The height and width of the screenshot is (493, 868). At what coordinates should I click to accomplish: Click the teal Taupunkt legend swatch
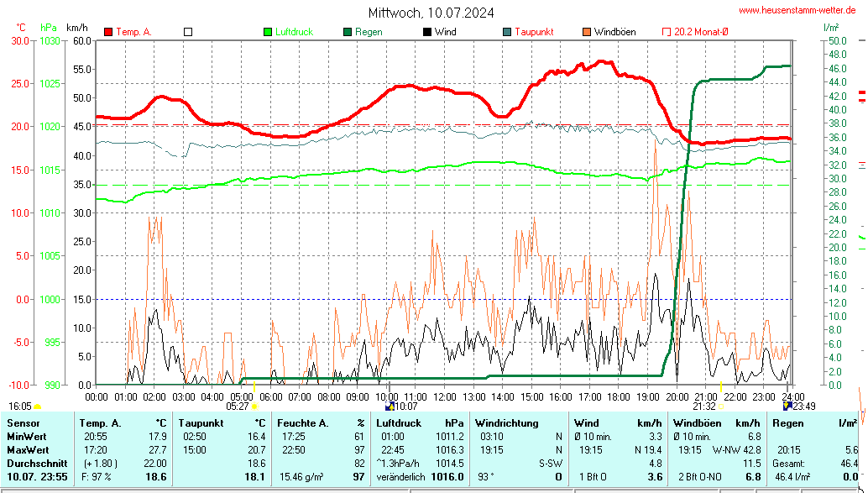tap(507, 32)
